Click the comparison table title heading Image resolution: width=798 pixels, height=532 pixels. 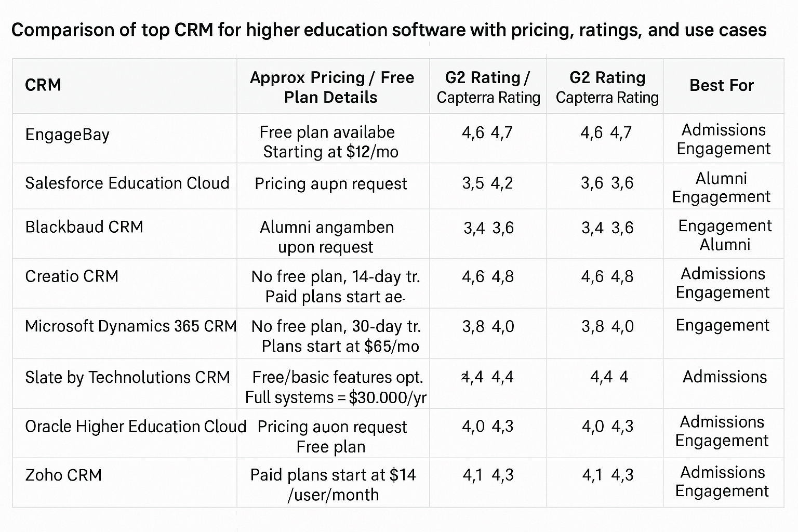389,30
